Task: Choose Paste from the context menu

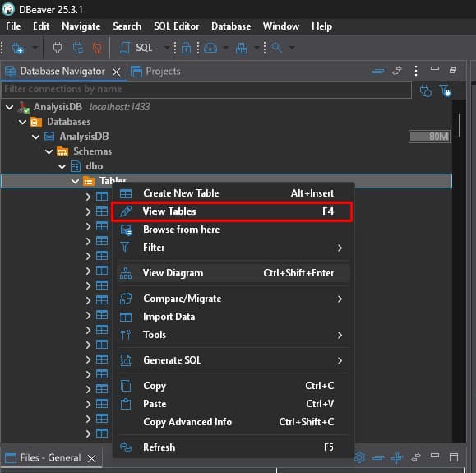Action: click(233, 404)
